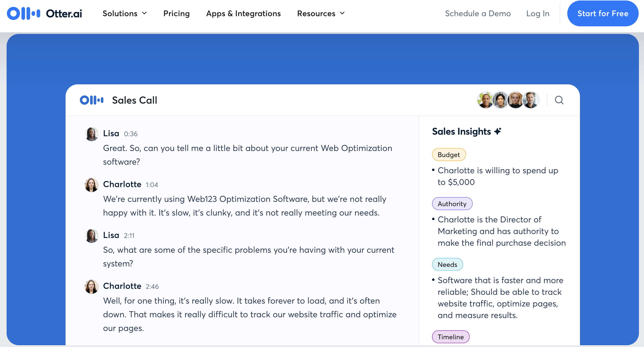Viewport: 644px width, 347px height.
Task: Select the yellow Budget tag
Action: [449, 155]
